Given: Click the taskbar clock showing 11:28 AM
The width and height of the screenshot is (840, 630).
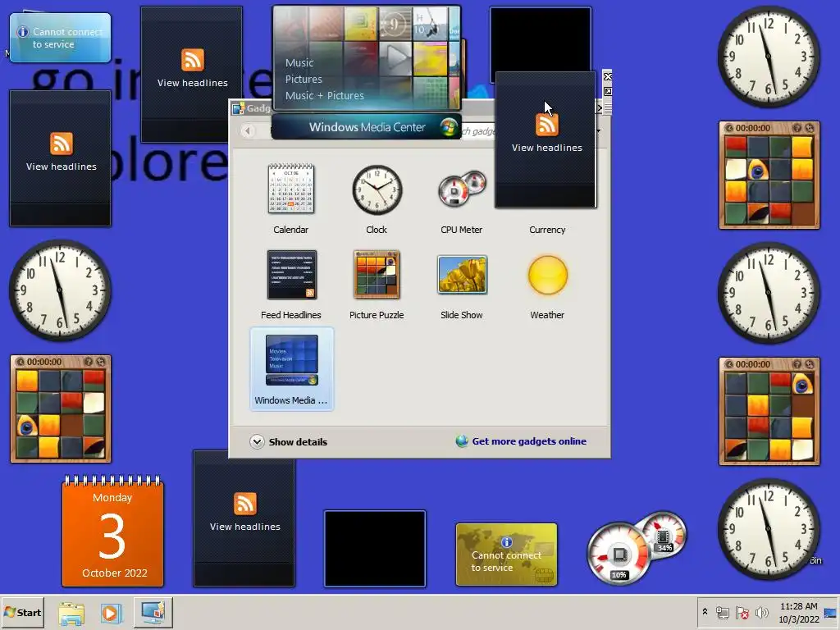Looking at the screenshot, I should pyautogui.click(x=798, y=612).
